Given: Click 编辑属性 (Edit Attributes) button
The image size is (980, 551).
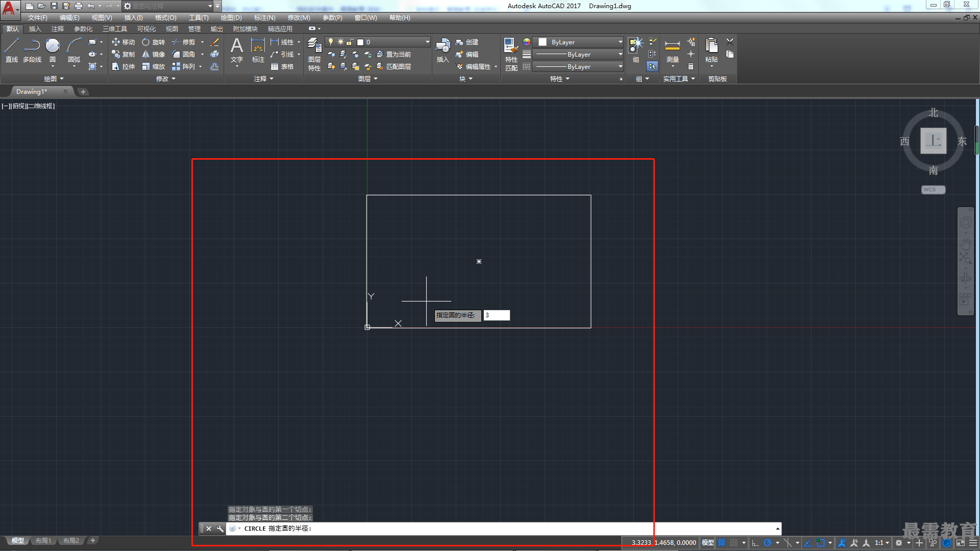Looking at the screenshot, I should tap(473, 66).
